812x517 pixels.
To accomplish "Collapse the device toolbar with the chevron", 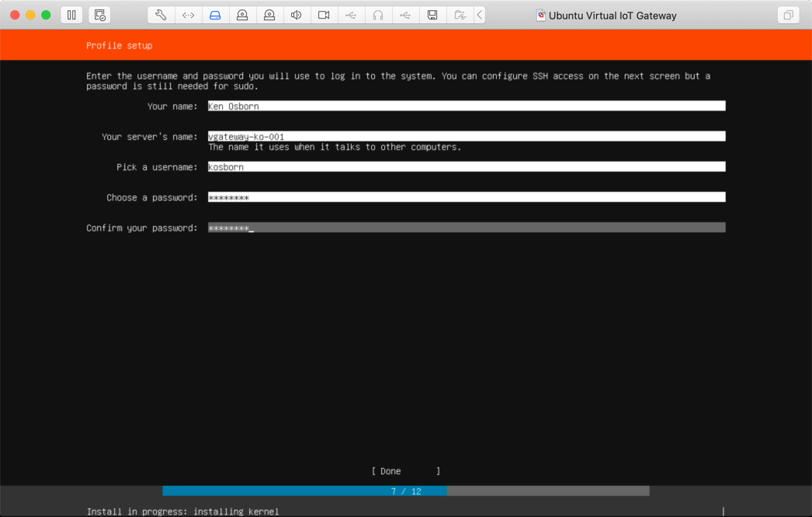I will point(480,15).
